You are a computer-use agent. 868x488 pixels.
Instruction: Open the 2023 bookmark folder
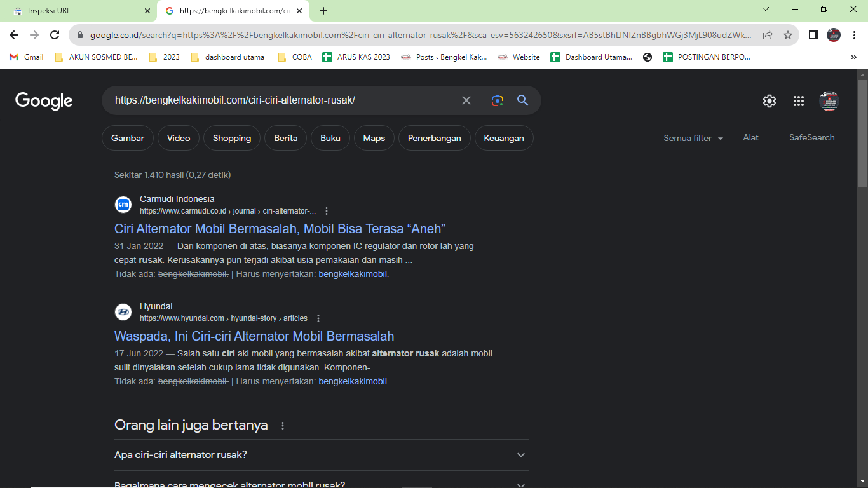[x=164, y=57]
